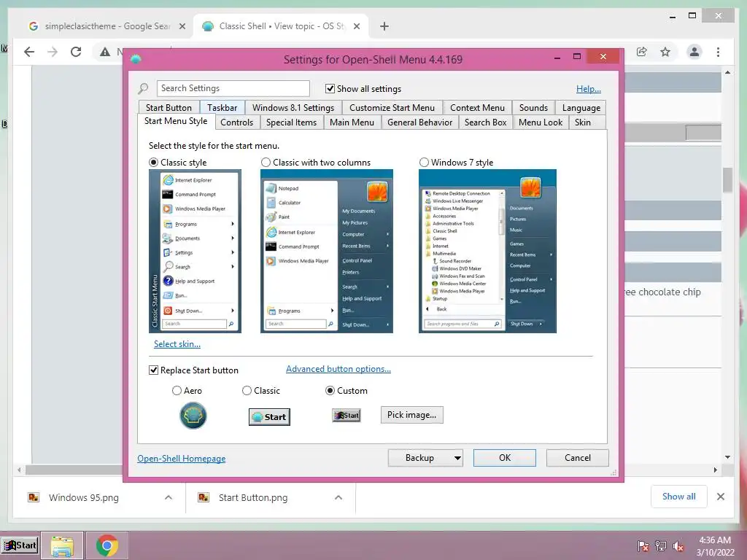This screenshot has height=560, width=747.
Task: Open a new Chrome tab
Action: tap(384, 26)
